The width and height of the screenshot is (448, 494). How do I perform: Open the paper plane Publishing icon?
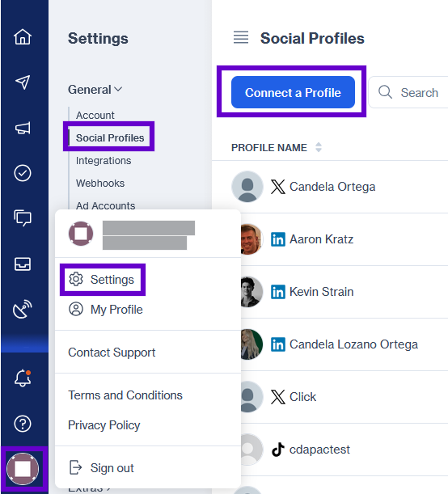(23, 82)
